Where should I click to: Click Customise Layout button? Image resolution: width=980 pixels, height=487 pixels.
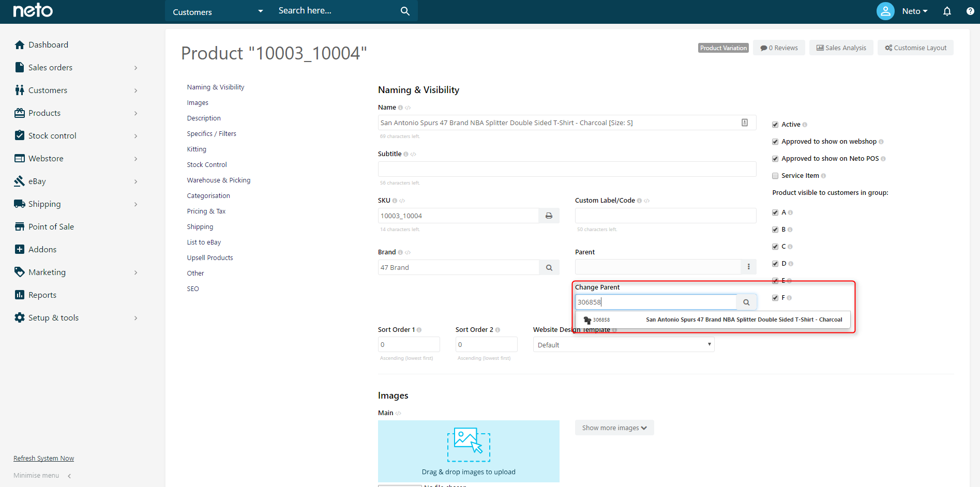point(915,48)
